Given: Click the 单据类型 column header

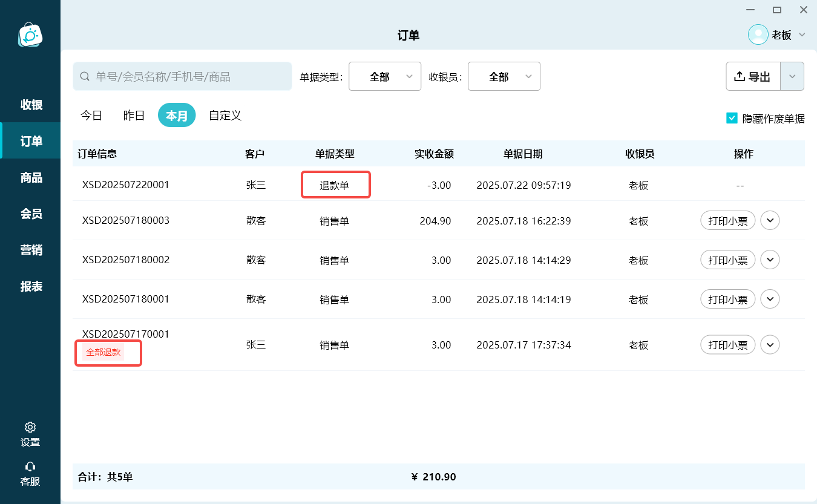Looking at the screenshot, I should tap(335, 154).
